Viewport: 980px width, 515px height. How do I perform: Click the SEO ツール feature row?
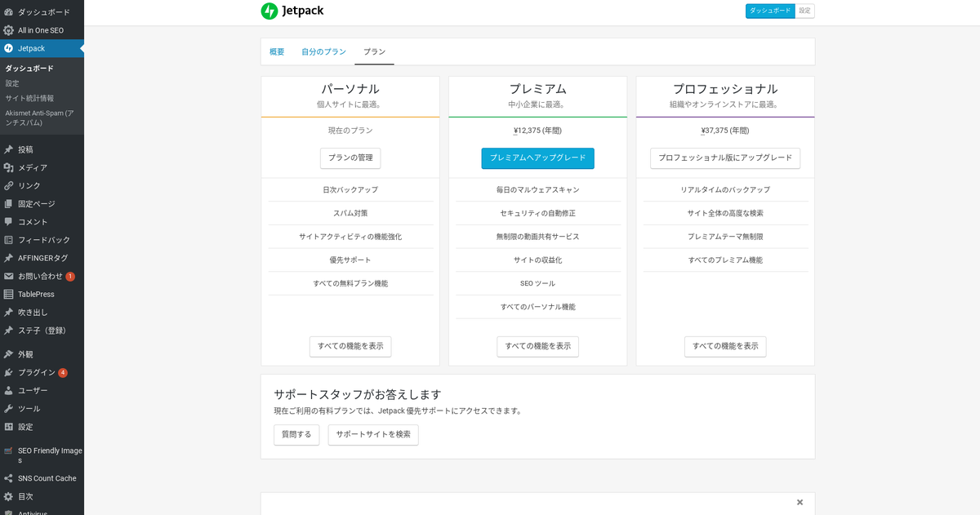pyautogui.click(x=537, y=283)
